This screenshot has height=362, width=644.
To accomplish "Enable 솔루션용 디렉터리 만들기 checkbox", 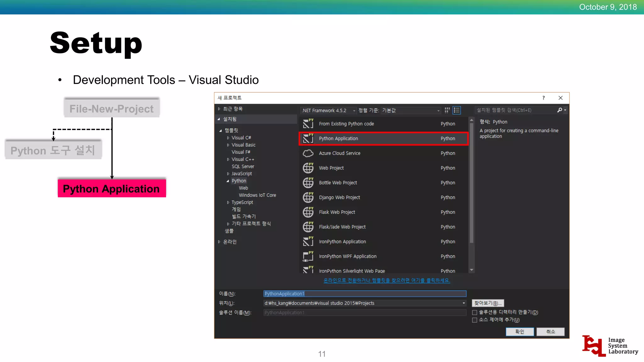I will click(x=475, y=312).
